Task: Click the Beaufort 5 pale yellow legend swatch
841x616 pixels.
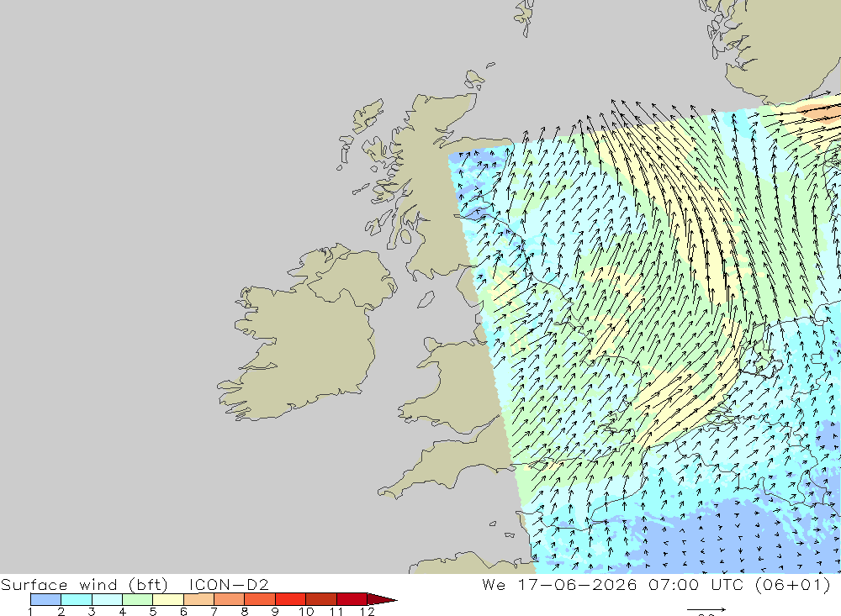Action: pyautogui.click(x=168, y=599)
